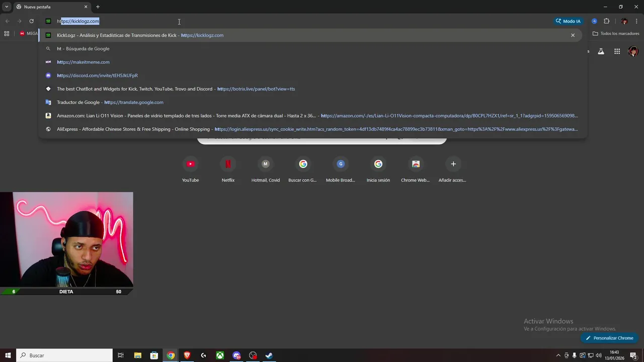The width and height of the screenshot is (644, 362).
Task: Open a new tab with plus button
Action: point(98,7)
